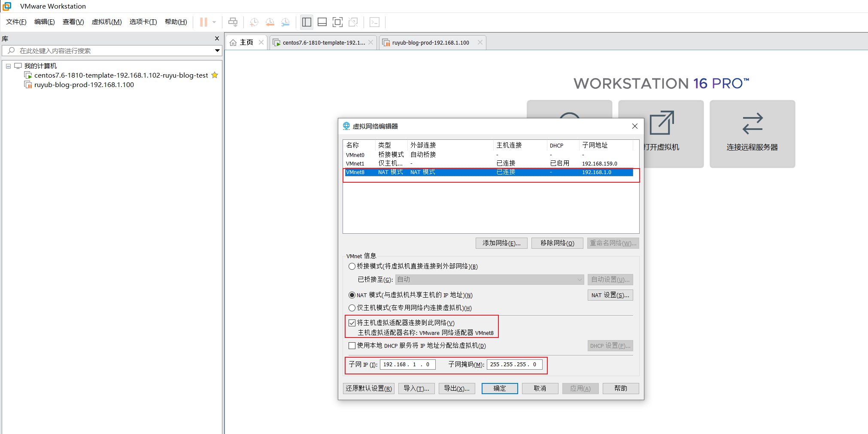Image resolution: width=868 pixels, height=434 pixels.
Task: Select the 仅主机模式 radio button
Action: pyautogui.click(x=352, y=308)
